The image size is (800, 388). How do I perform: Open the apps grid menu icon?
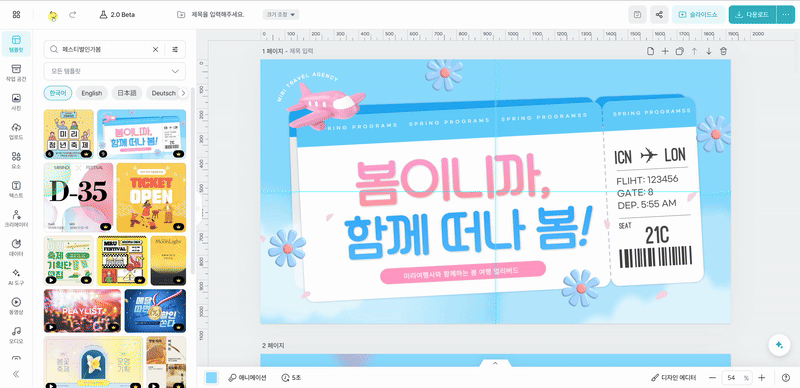coord(16,15)
